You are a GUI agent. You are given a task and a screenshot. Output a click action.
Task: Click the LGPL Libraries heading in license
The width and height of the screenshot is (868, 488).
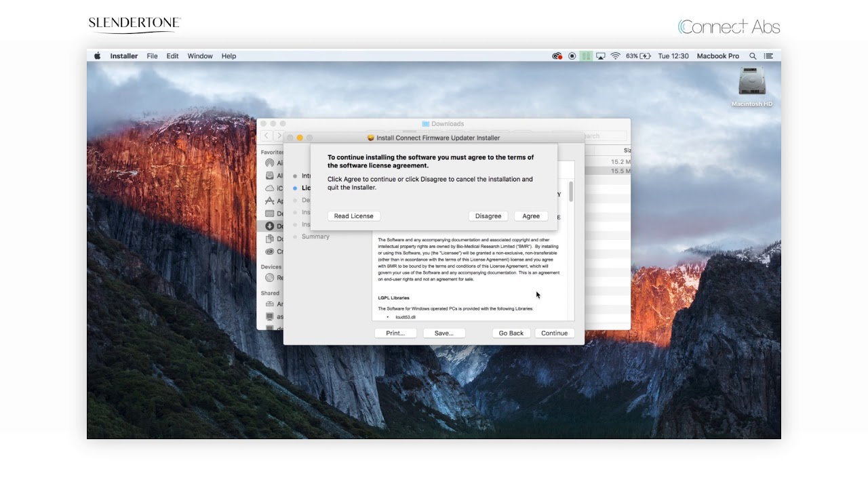point(394,298)
